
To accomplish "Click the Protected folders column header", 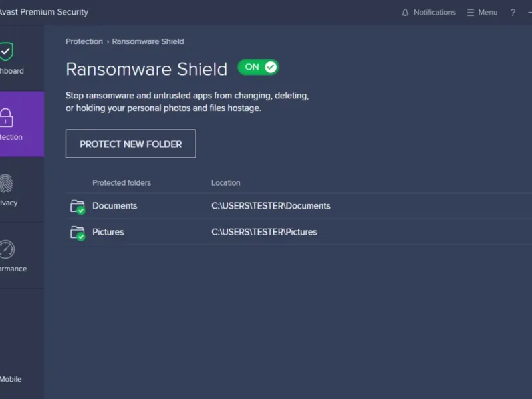I will (x=122, y=182).
